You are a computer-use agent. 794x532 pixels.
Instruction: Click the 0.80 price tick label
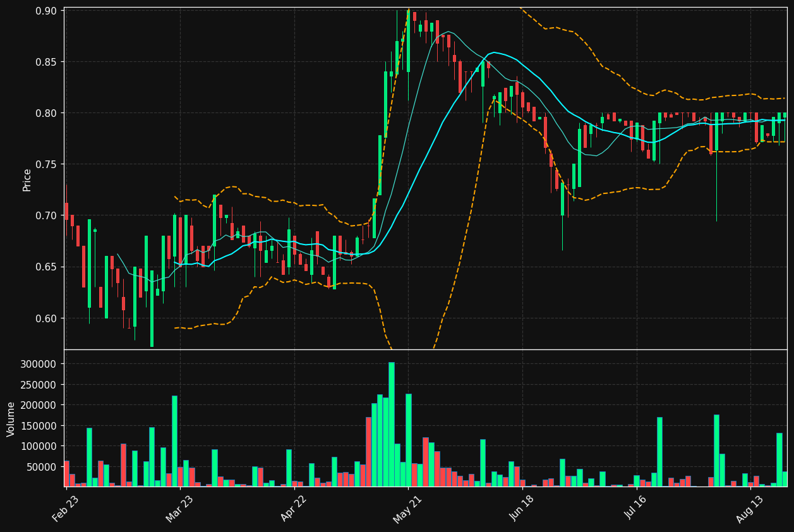47,113
